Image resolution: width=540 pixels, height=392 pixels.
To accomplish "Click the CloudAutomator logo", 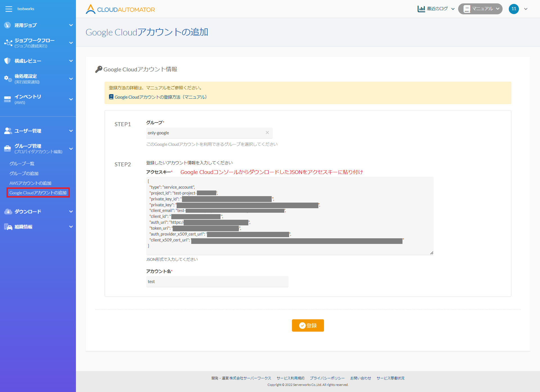I will [x=120, y=9].
